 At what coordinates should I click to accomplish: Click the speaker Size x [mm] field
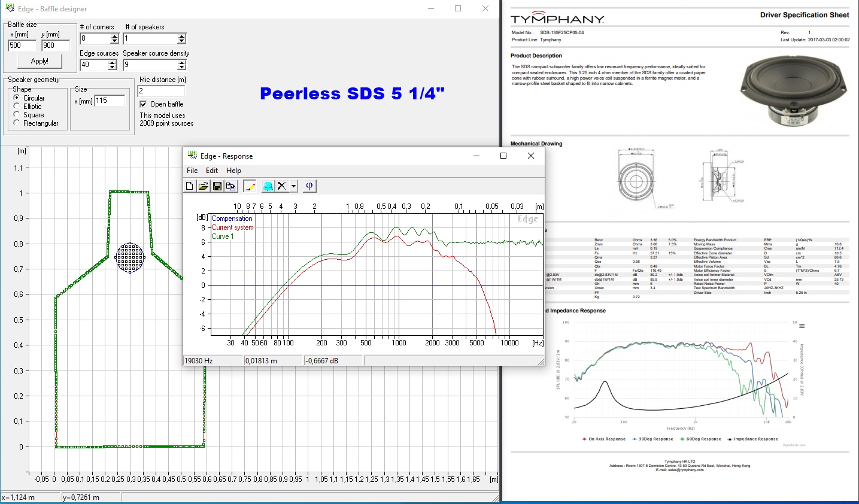tap(110, 101)
